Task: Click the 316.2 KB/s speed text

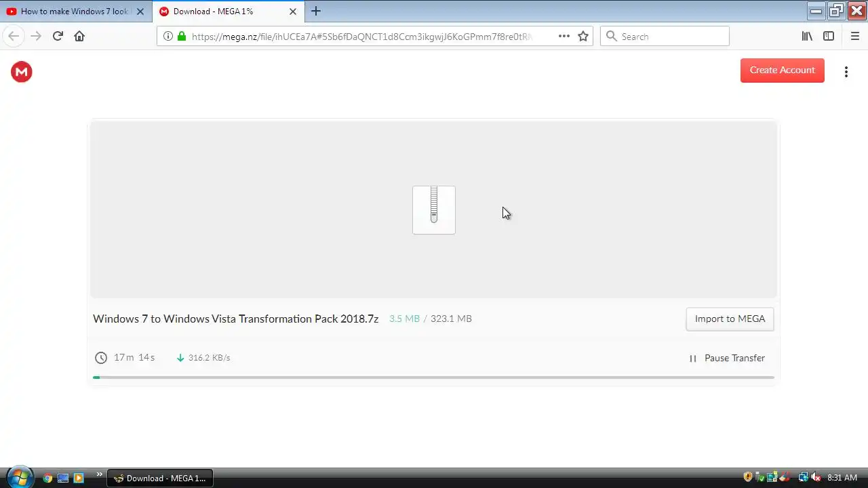Action: [x=210, y=358]
